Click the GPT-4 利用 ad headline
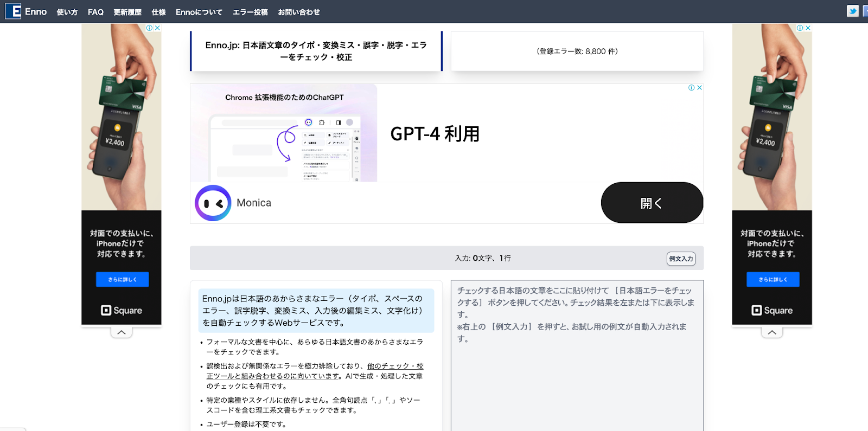868x431 pixels. point(435,133)
